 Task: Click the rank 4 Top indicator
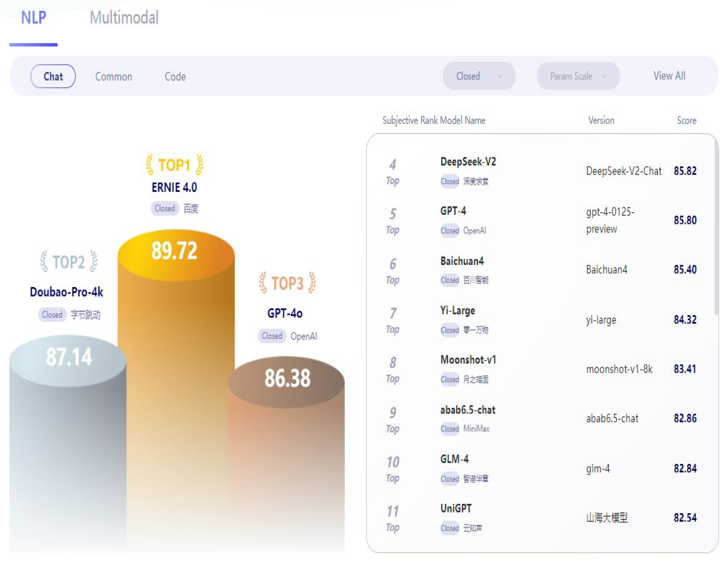point(393,172)
